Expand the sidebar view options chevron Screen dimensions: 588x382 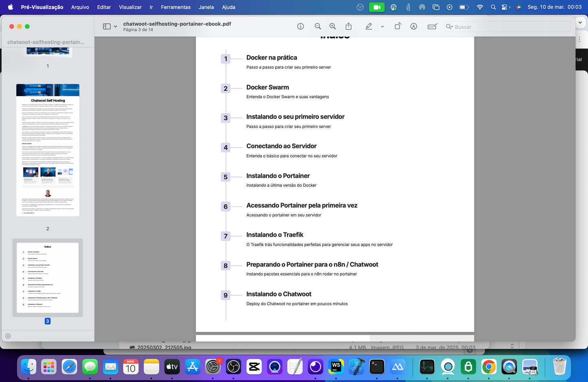click(116, 26)
